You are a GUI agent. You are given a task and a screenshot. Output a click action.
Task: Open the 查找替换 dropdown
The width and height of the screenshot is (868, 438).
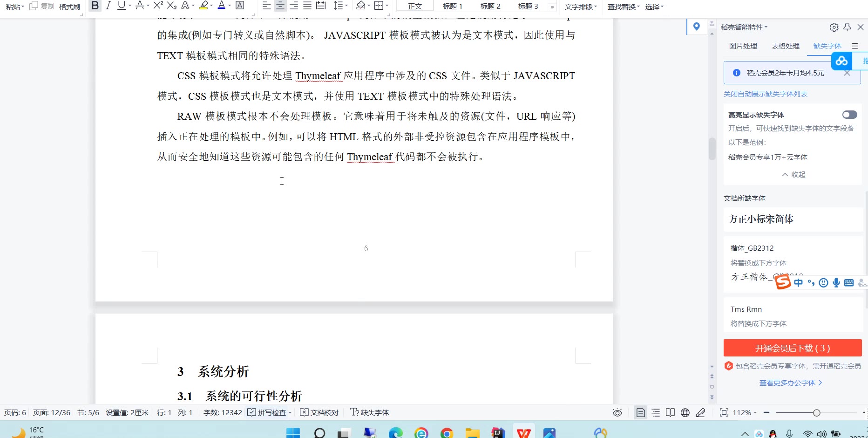tap(624, 7)
